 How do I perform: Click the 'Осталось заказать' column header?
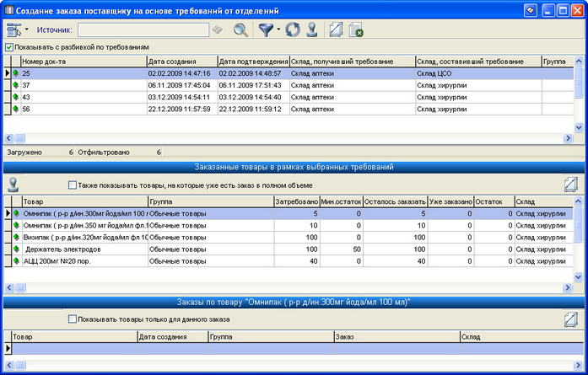[x=396, y=201]
